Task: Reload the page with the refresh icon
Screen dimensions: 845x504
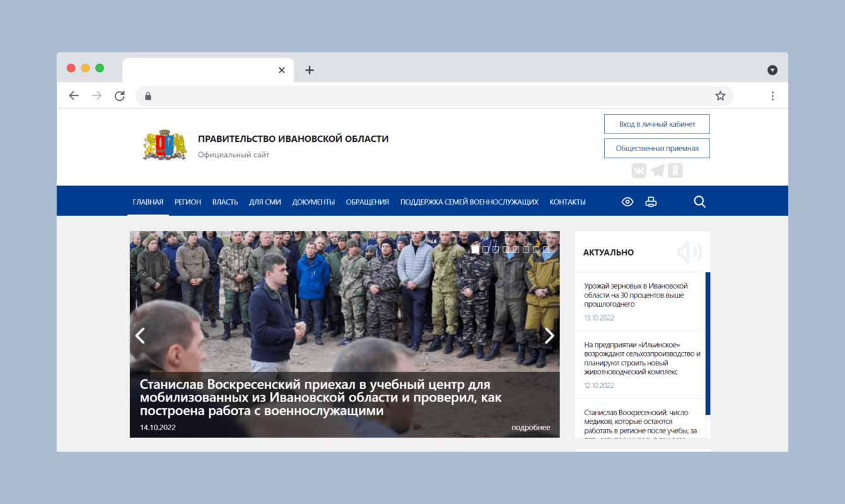Action: 119,95
